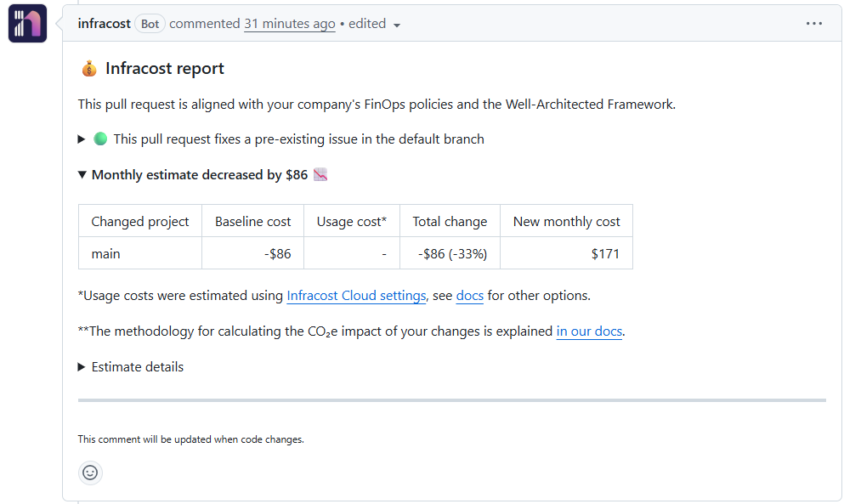Open the docs link for other options
Viewport: 844px width, 504px height.
click(x=469, y=296)
